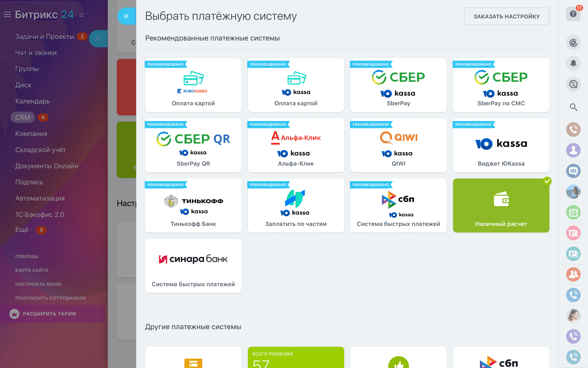Screen dimensions: 588x368
Task: Click the Битрикс 24 logo
Action: [44, 15]
